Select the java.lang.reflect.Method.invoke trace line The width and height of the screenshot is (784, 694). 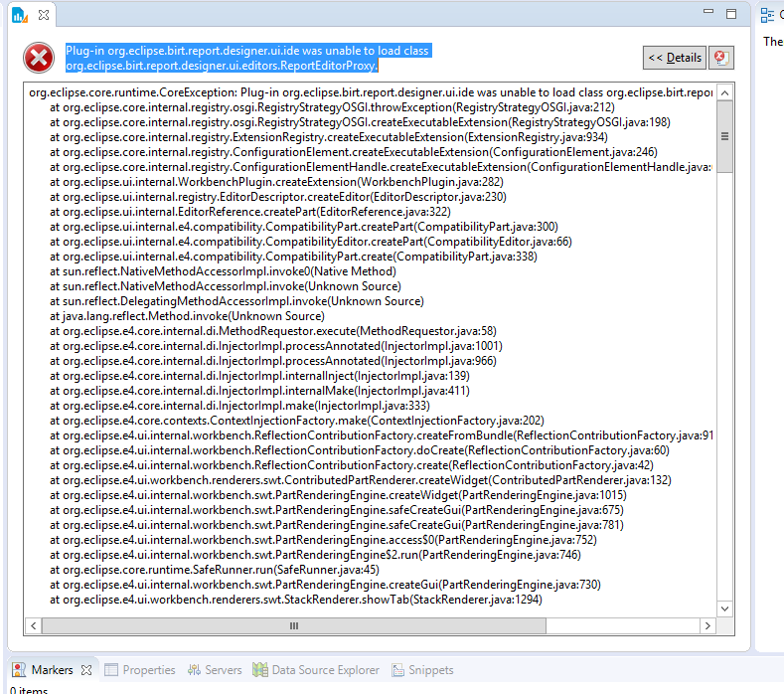pyautogui.click(x=187, y=316)
